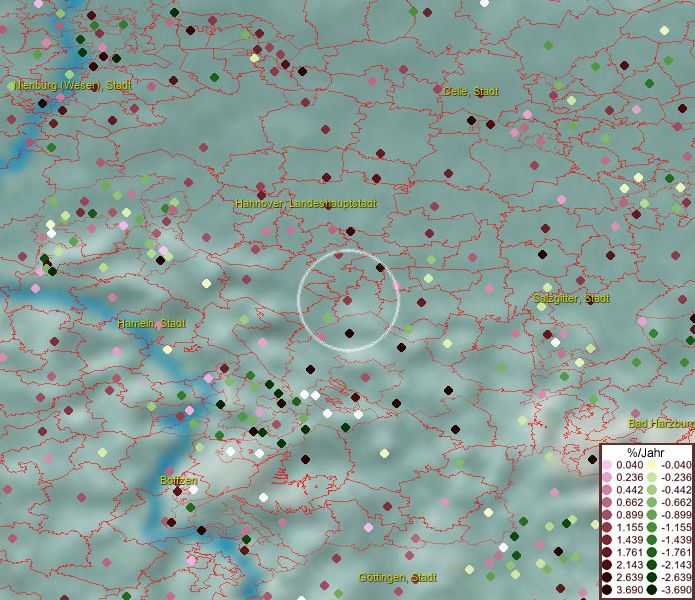Pick the legend swatch for -1.155
This screenshot has width=695, height=600.
pyautogui.click(x=652, y=527)
